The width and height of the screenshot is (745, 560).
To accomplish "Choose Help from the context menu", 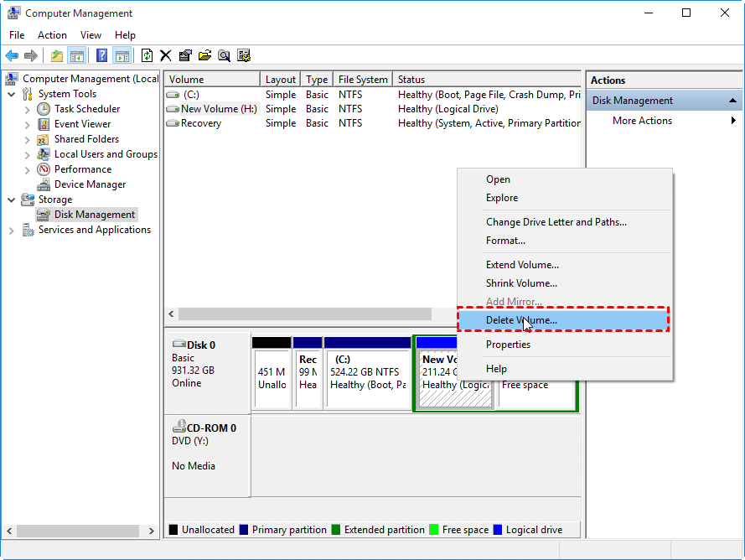I will click(565, 369).
